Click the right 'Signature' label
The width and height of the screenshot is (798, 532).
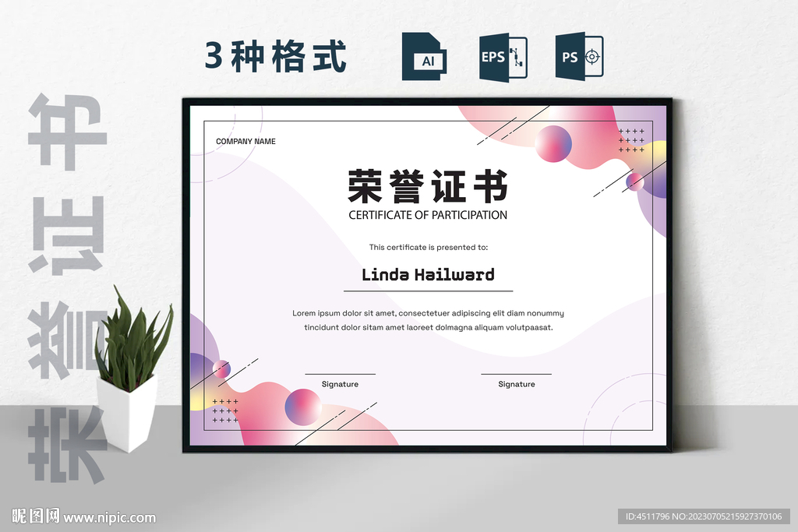[x=517, y=384]
